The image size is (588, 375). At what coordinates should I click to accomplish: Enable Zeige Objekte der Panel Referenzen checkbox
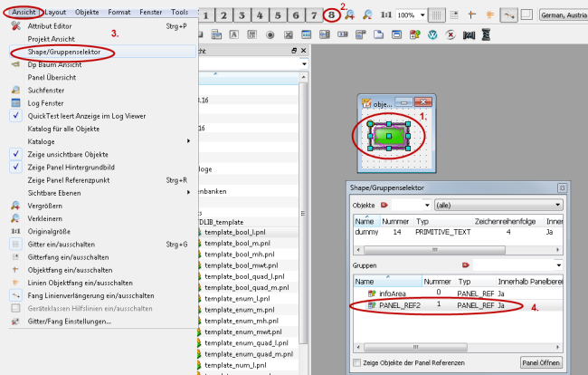[x=357, y=363]
